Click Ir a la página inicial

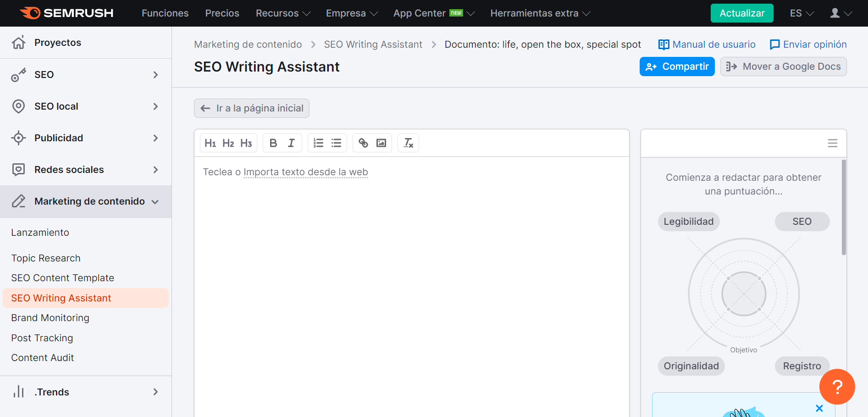(252, 108)
